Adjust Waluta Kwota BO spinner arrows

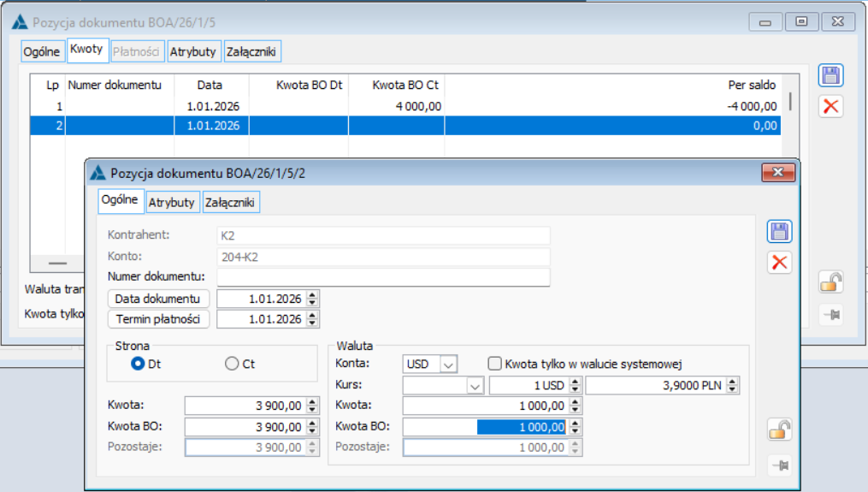576,427
